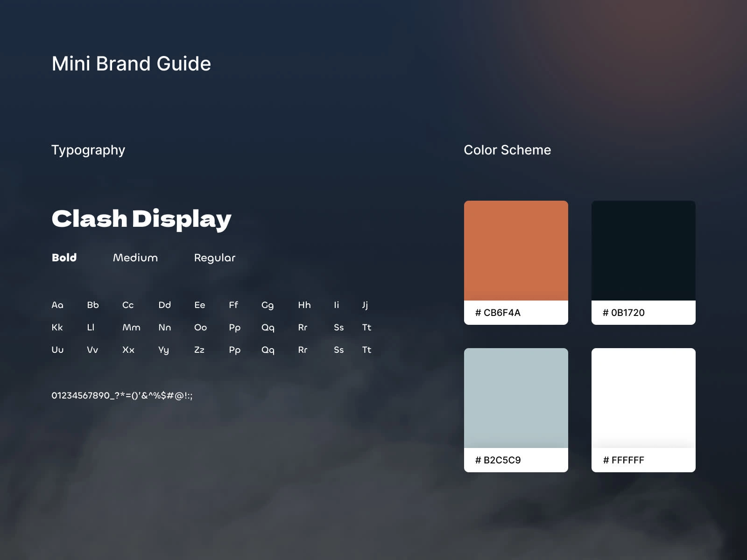Click the orange CB6F4A color swatch
Viewport: 747px width, 560px height.
click(x=516, y=251)
